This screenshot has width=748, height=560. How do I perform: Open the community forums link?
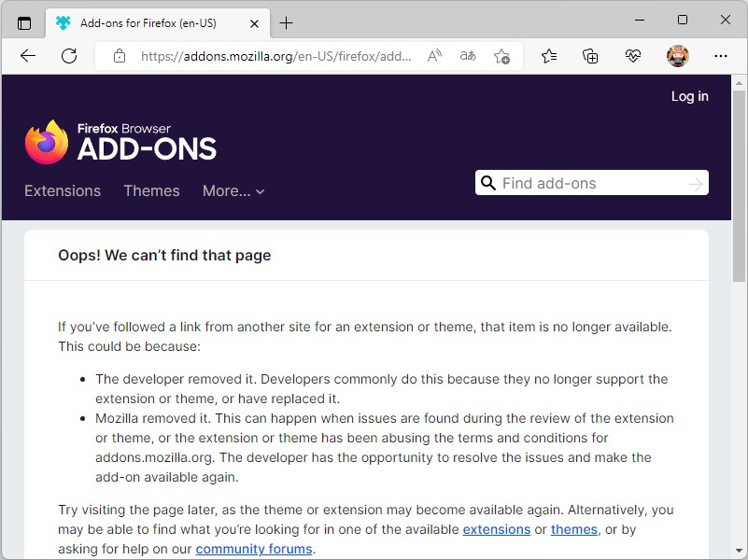click(253, 549)
